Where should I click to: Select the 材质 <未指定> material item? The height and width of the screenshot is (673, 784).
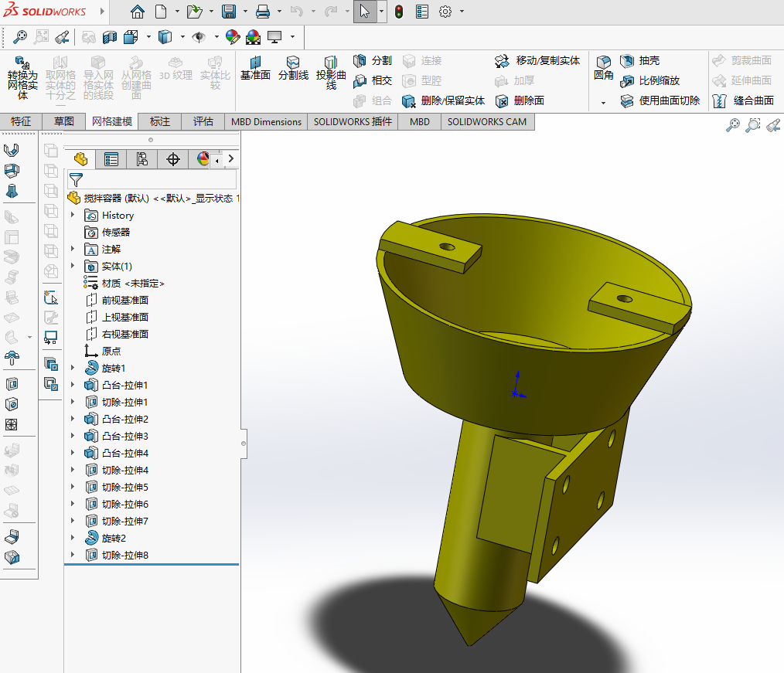[x=124, y=284]
